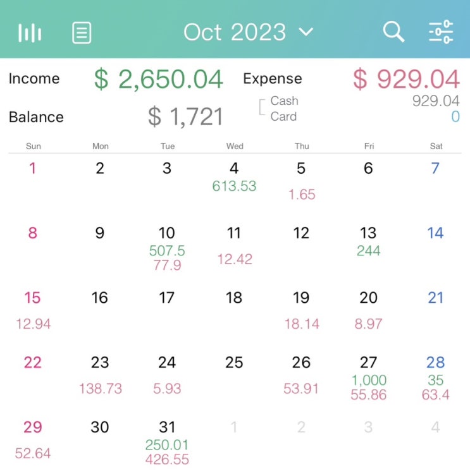The width and height of the screenshot is (470, 476).
Task: Expand the Oct 2023 month picker
Action: pyautogui.click(x=248, y=32)
